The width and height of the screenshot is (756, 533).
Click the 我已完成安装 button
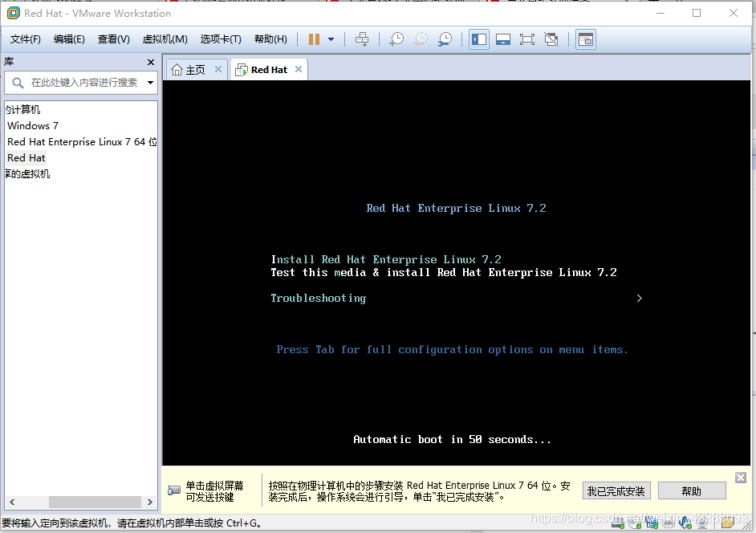(616, 491)
